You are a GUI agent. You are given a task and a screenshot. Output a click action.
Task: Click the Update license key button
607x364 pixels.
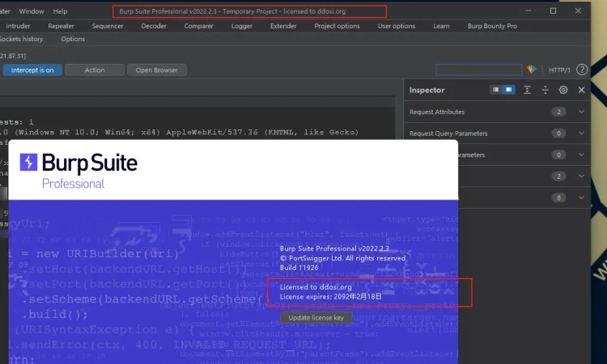316,318
